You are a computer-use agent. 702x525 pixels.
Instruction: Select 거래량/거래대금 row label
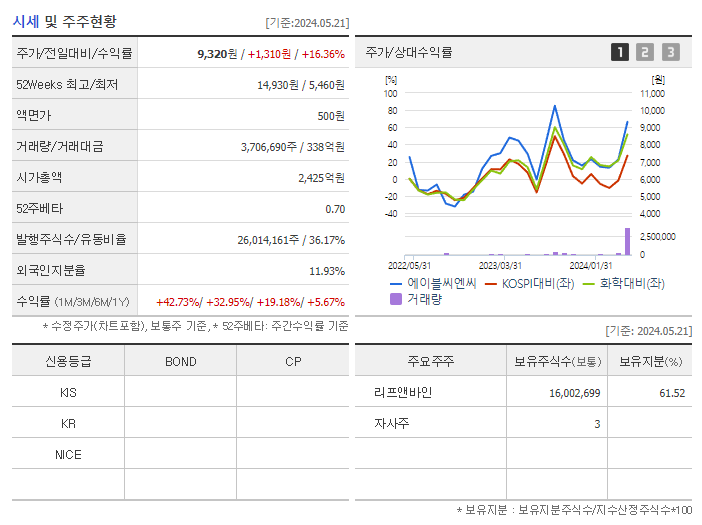pos(60,146)
